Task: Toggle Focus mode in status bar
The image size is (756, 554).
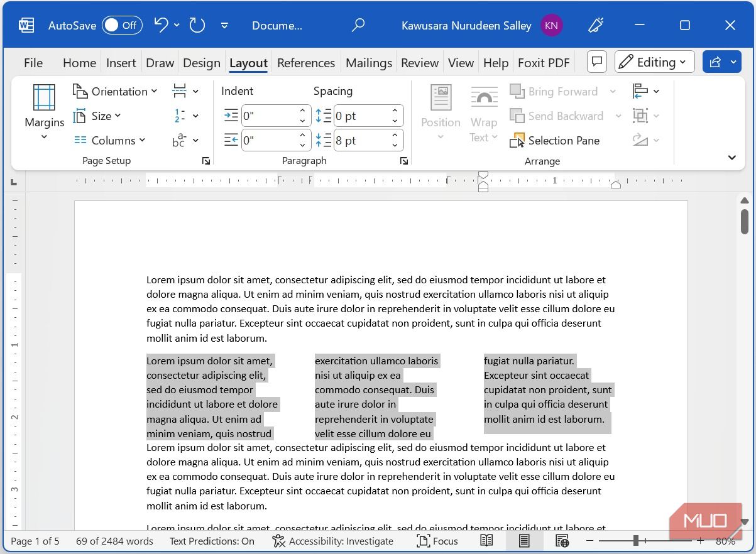Action: click(437, 541)
